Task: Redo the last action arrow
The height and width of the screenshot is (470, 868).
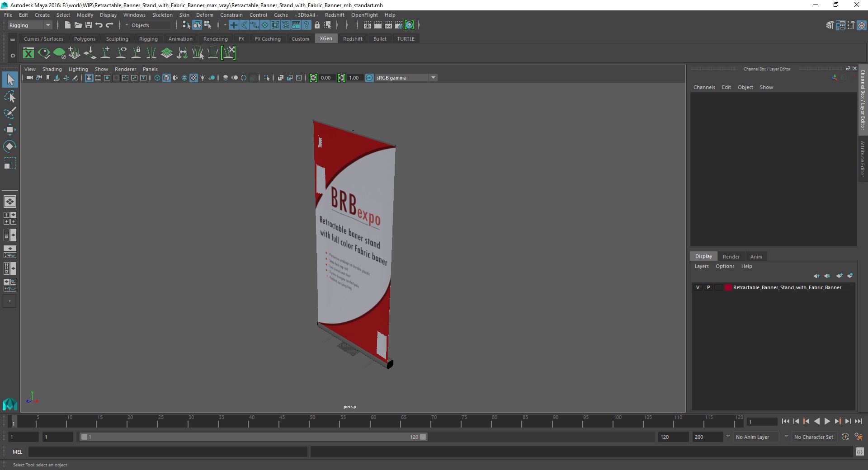Action: click(109, 25)
